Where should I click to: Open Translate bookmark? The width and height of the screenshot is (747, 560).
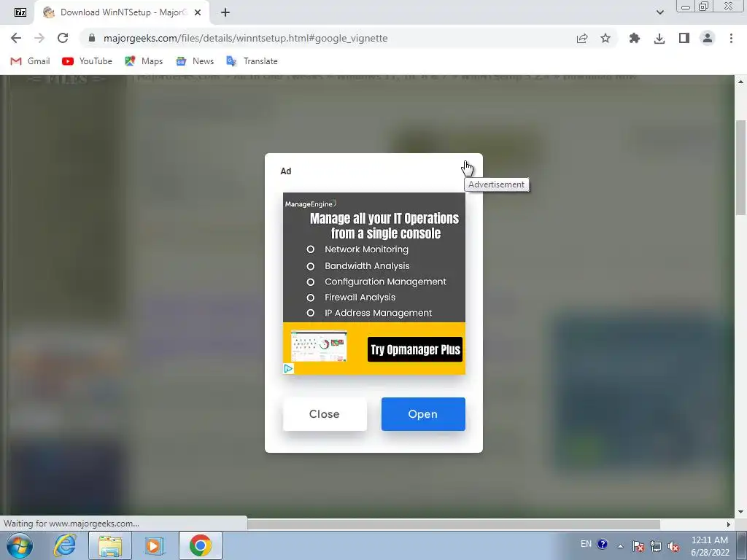tap(252, 61)
